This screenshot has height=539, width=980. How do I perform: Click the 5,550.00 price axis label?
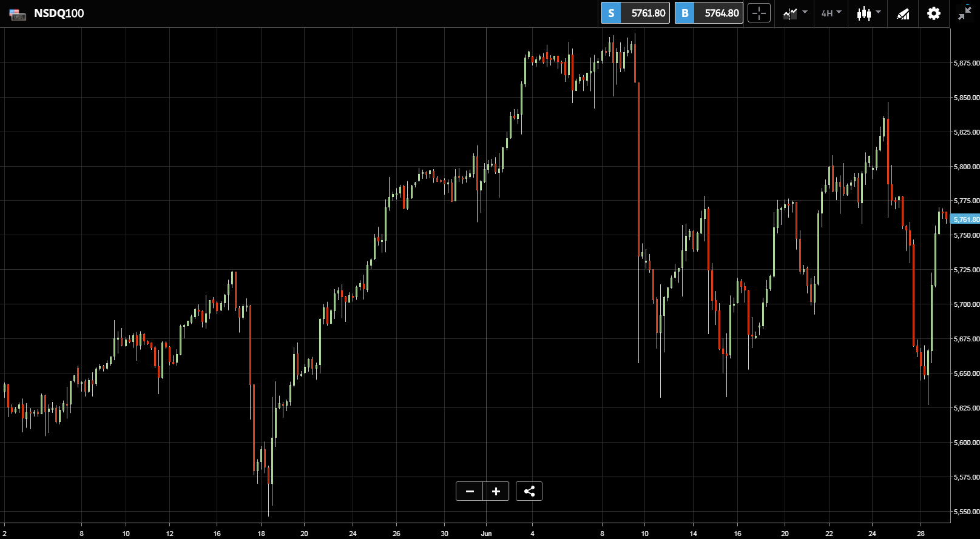pyautogui.click(x=966, y=512)
